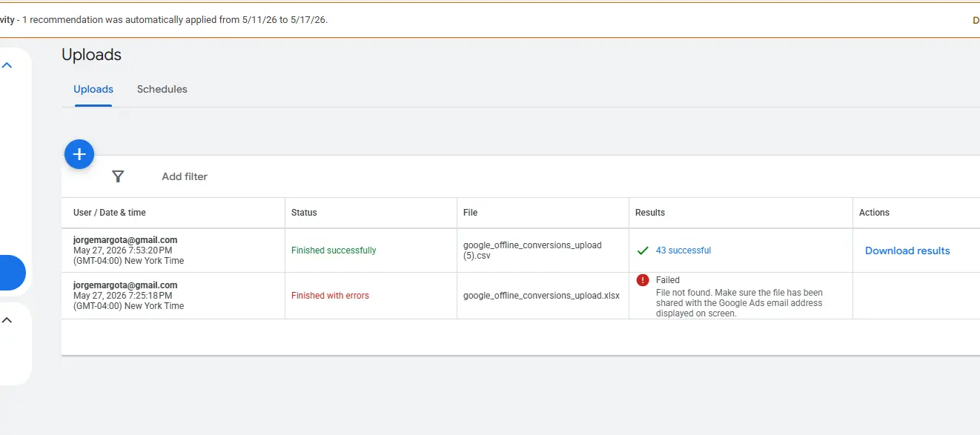The image size is (980, 435).
Task: Select the Finished successfully status text
Action: pyautogui.click(x=334, y=250)
